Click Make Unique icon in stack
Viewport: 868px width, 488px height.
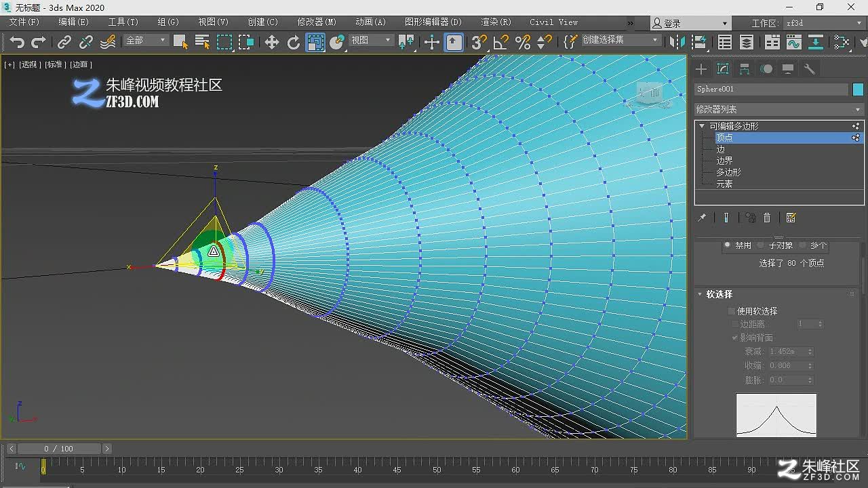pos(750,218)
